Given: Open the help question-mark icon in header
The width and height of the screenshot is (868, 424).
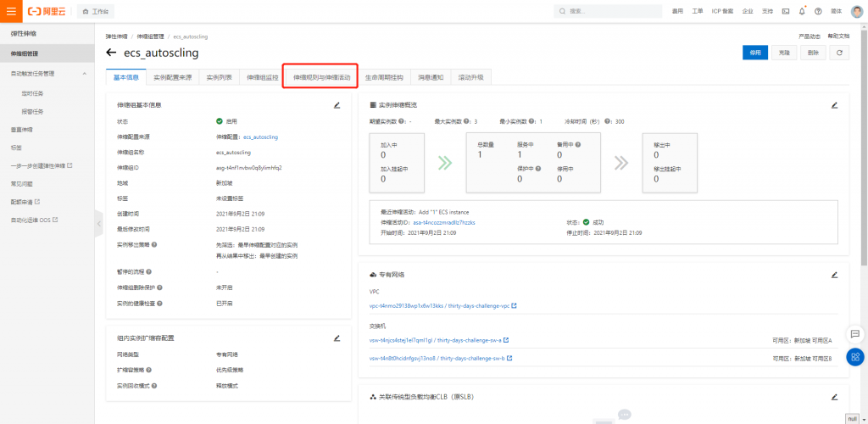Looking at the screenshot, I should click(818, 11).
